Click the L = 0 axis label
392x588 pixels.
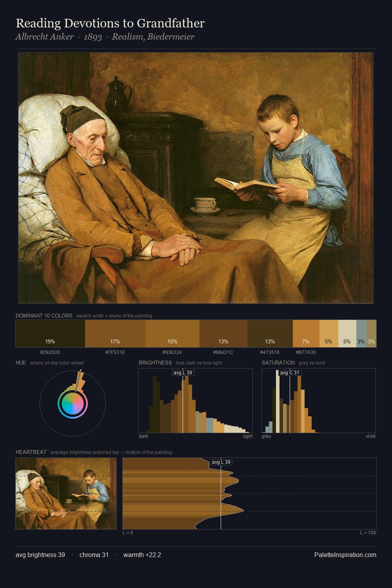[128, 533]
